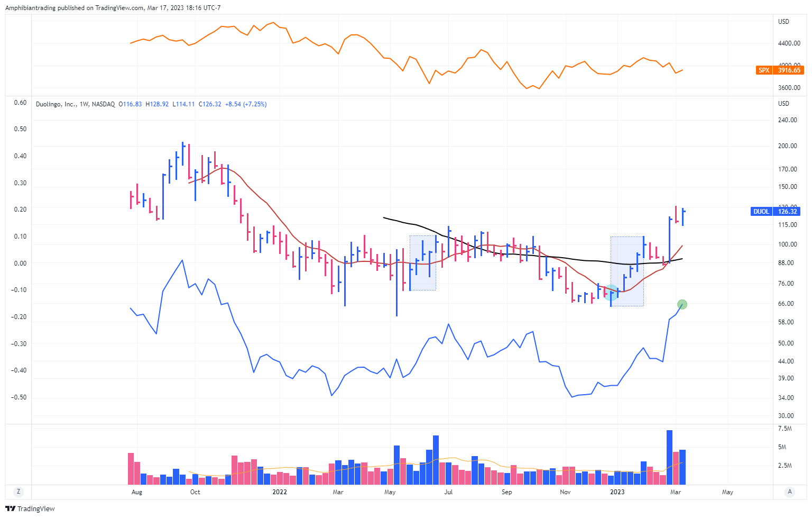Click the low value L114.11
Screen dimensions: 812x518
183,104
